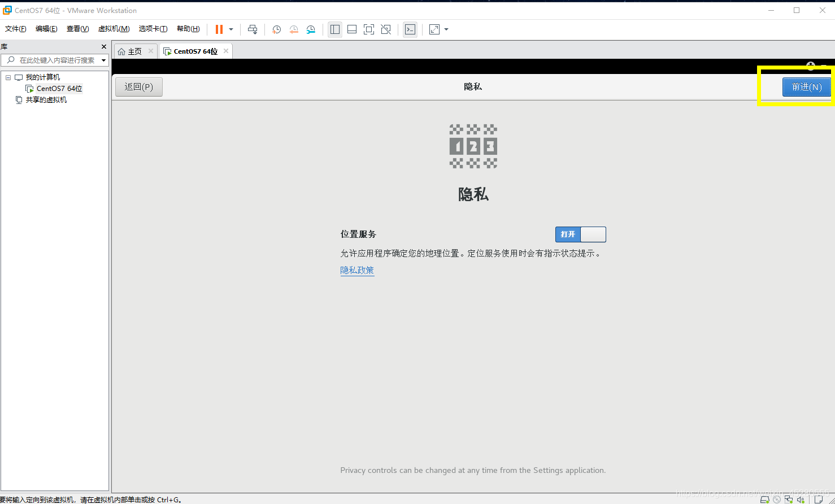Select 共享的虚拟机 in the library
835x504 pixels.
(x=46, y=100)
